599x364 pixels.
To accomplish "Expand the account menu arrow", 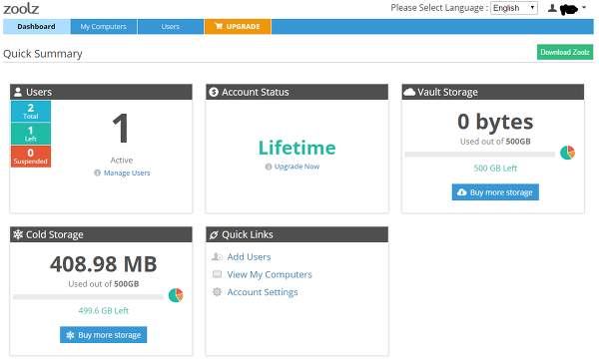I will pos(584,7).
